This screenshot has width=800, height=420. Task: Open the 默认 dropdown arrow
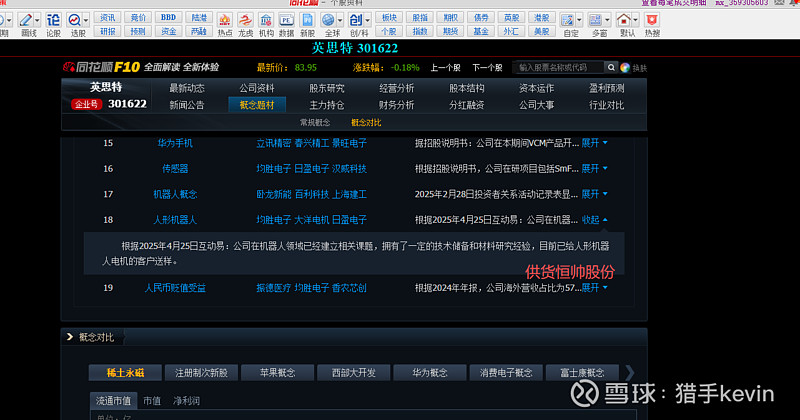[x=636, y=20]
